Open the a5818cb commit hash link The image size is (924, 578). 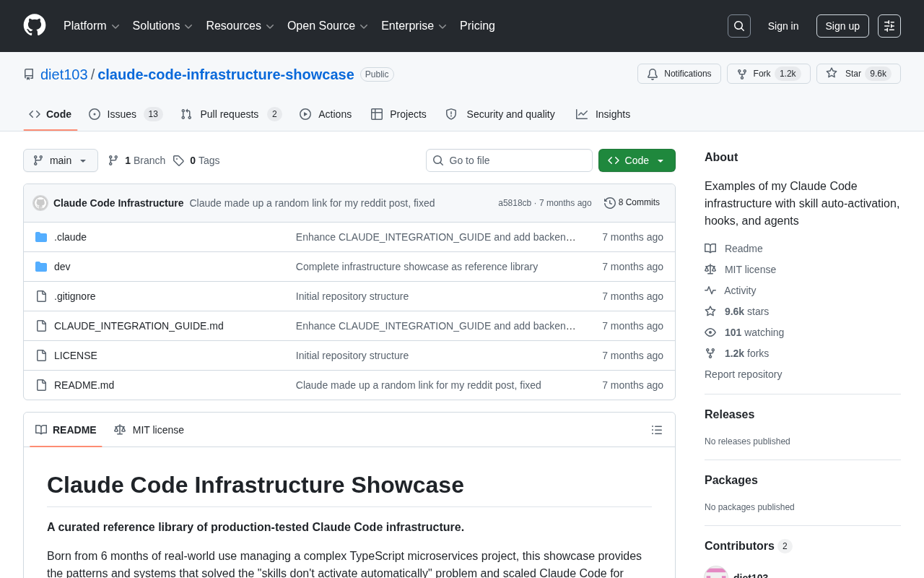[515, 203]
